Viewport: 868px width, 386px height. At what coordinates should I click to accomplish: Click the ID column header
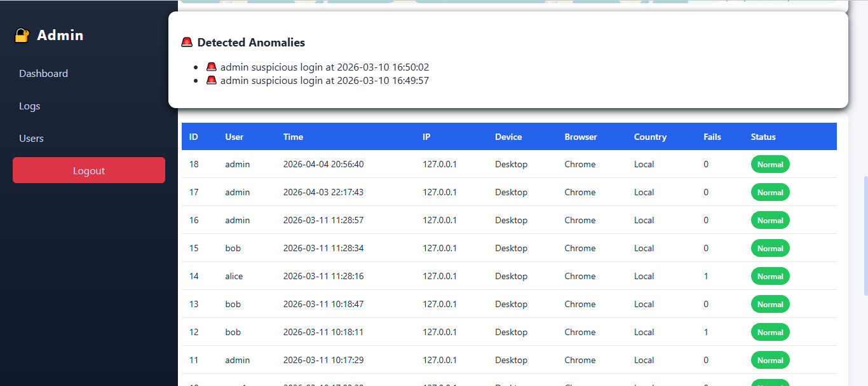pos(194,137)
